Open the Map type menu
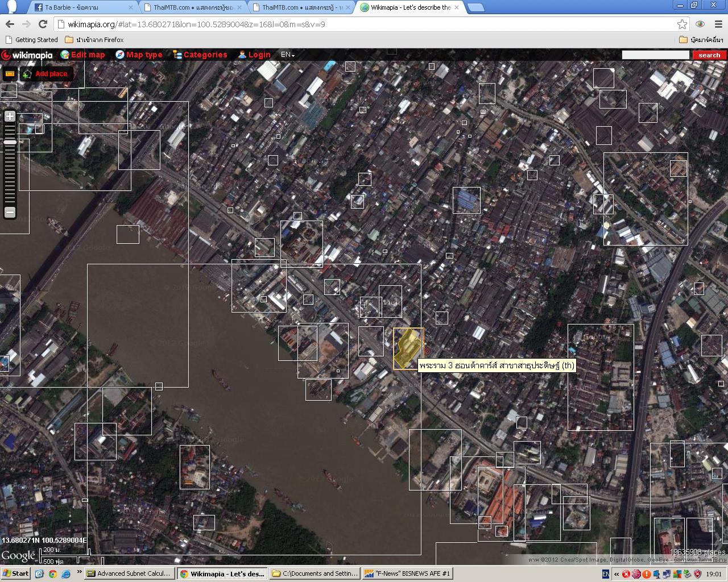This screenshot has width=728, height=582. 139,55
